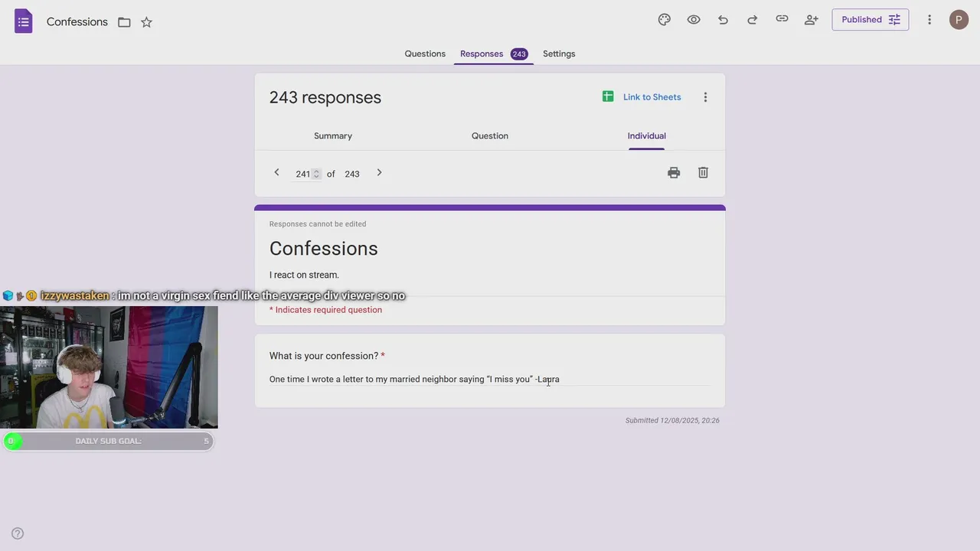
Task: Click the Confessions document title
Action: pyautogui.click(x=77, y=21)
